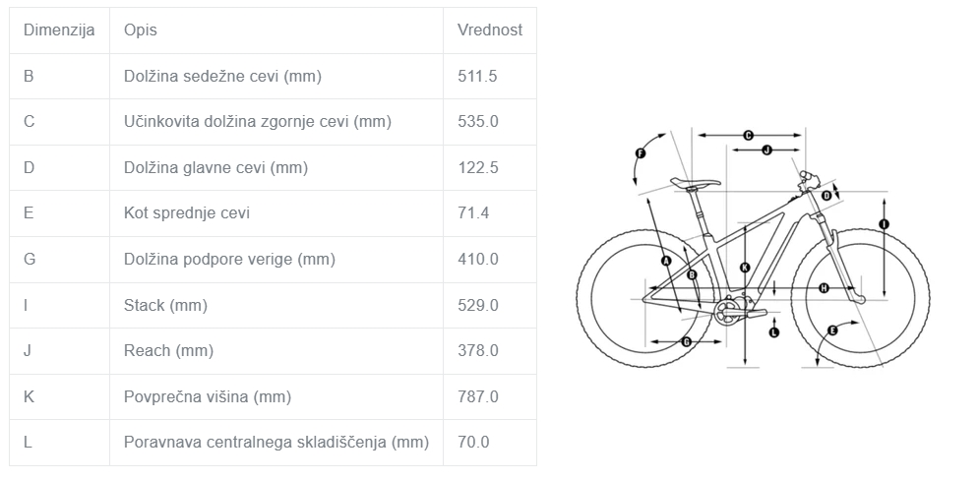980x480 pixels.
Task: Select the C marker above the bike
Action: pos(748,135)
